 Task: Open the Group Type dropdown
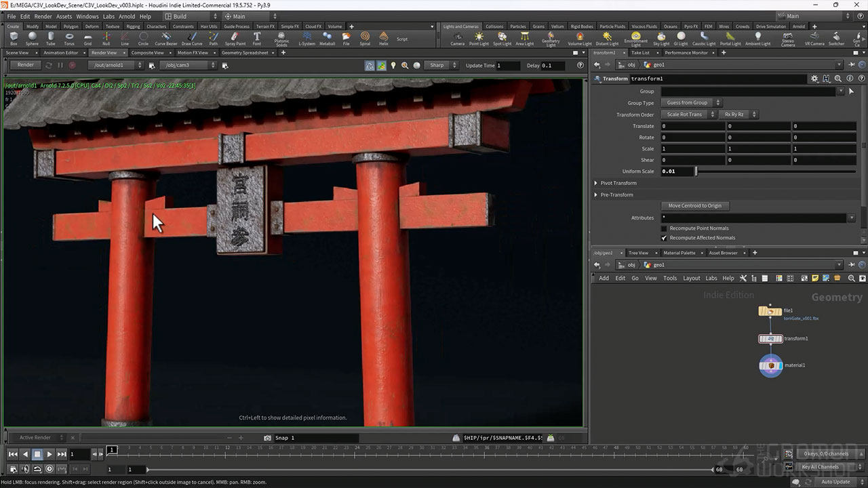pos(691,103)
